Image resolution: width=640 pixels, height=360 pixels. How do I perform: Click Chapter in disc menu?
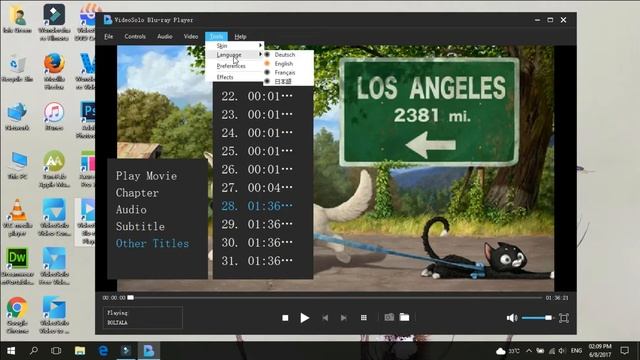[x=137, y=193]
